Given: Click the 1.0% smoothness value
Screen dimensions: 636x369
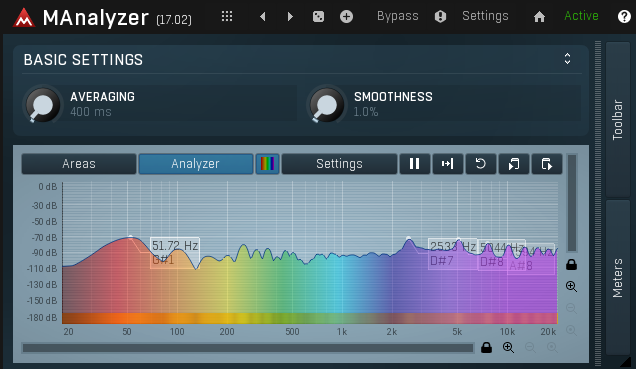Looking at the screenshot, I should click(x=366, y=112).
